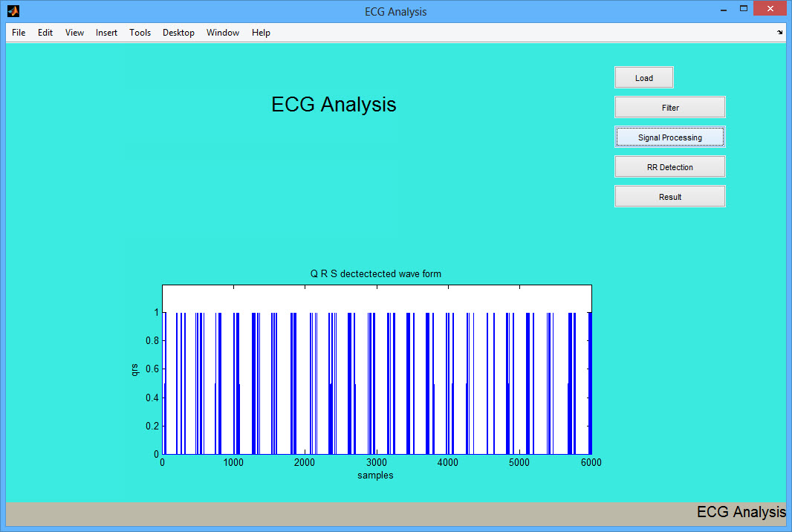Click x-axis tick label 5000
792x532 pixels.
click(519, 462)
